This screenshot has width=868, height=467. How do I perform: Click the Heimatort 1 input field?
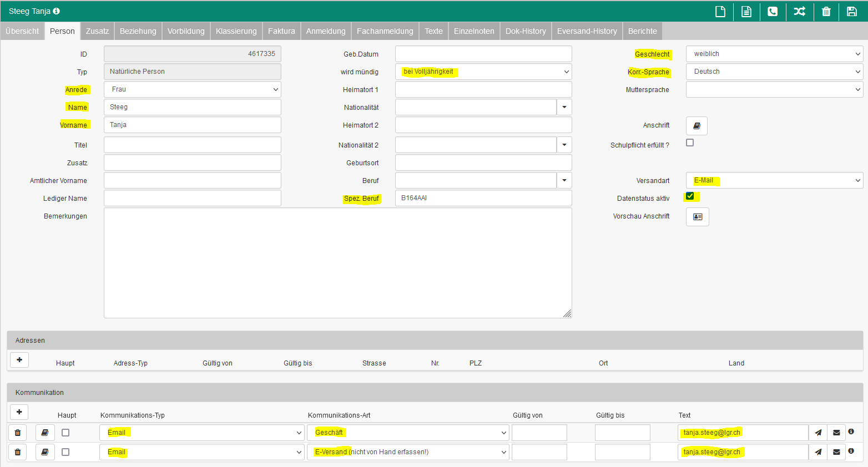tap(483, 89)
